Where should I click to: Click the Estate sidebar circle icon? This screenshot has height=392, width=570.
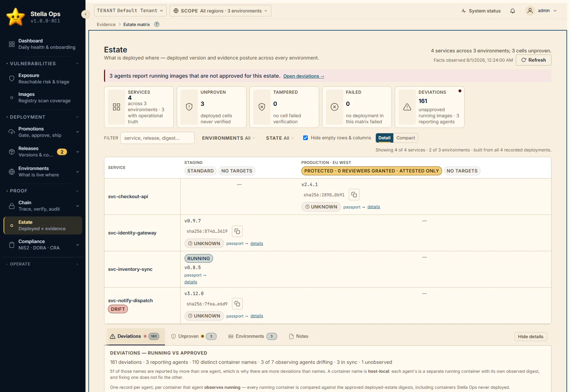click(12, 226)
